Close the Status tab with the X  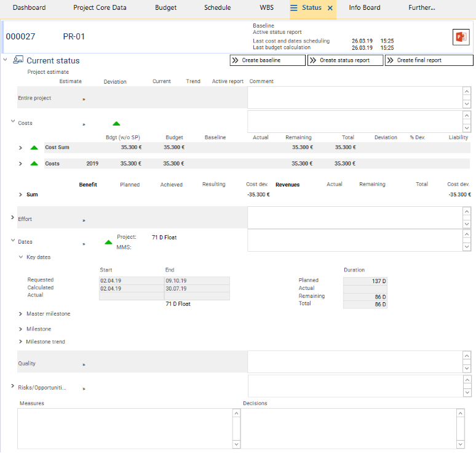(x=330, y=8)
